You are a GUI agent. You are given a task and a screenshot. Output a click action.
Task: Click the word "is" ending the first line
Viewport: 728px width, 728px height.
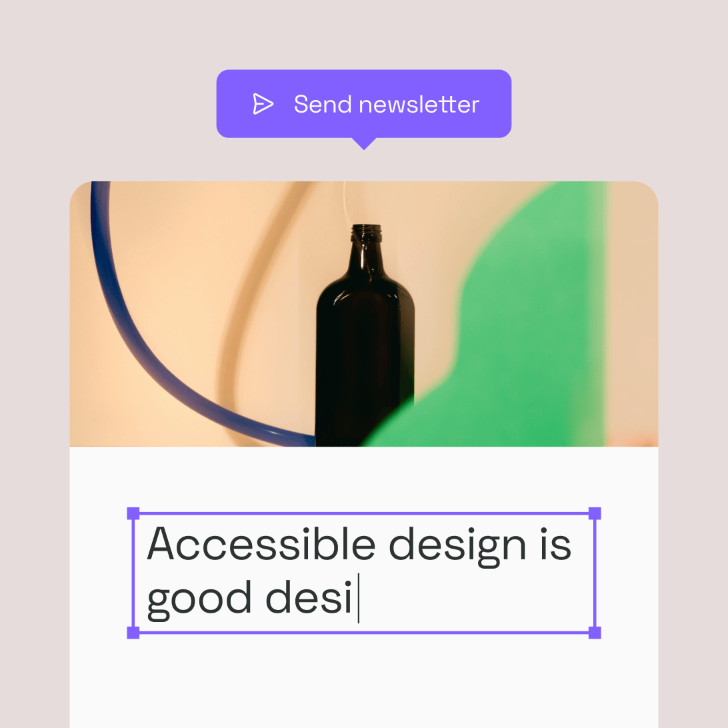pyautogui.click(x=555, y=543)
